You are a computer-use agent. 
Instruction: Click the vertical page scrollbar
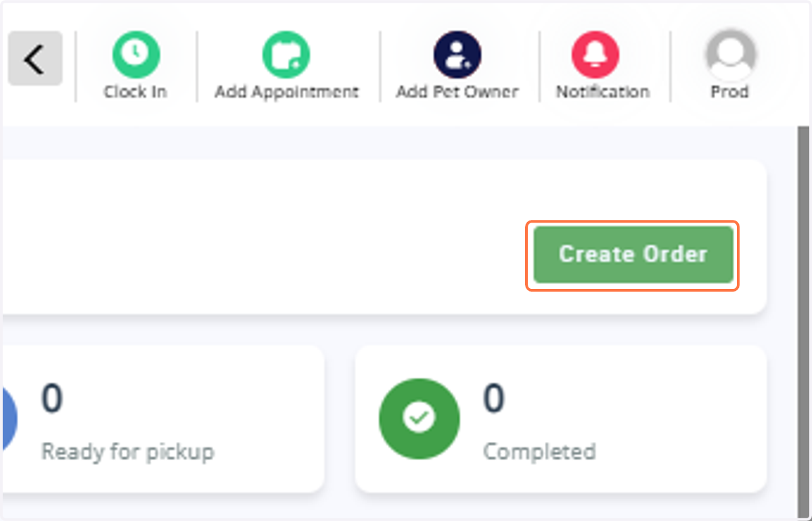[802, 321]
